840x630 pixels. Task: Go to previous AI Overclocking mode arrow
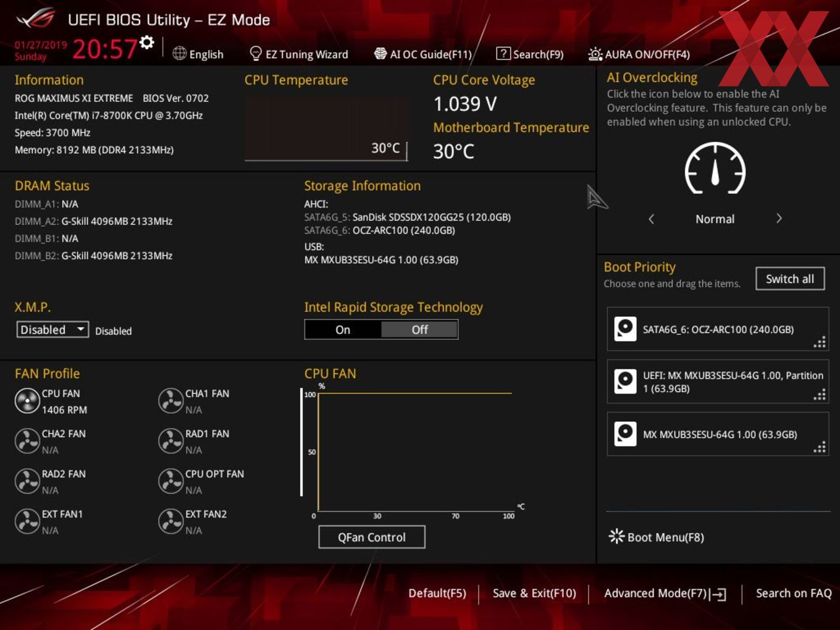[x=651, y=219]
